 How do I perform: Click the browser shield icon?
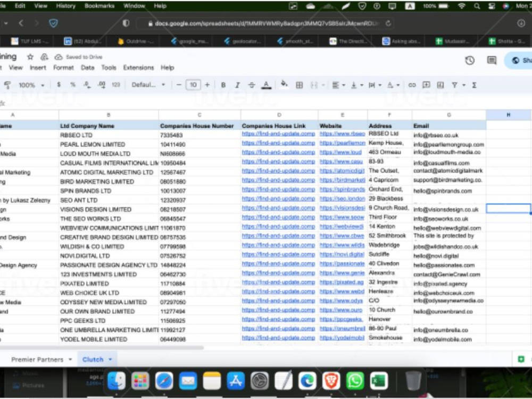[x=53, y=23]
